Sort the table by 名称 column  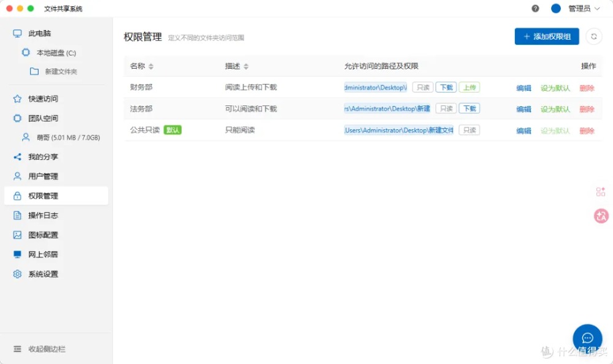coord(151,66)
